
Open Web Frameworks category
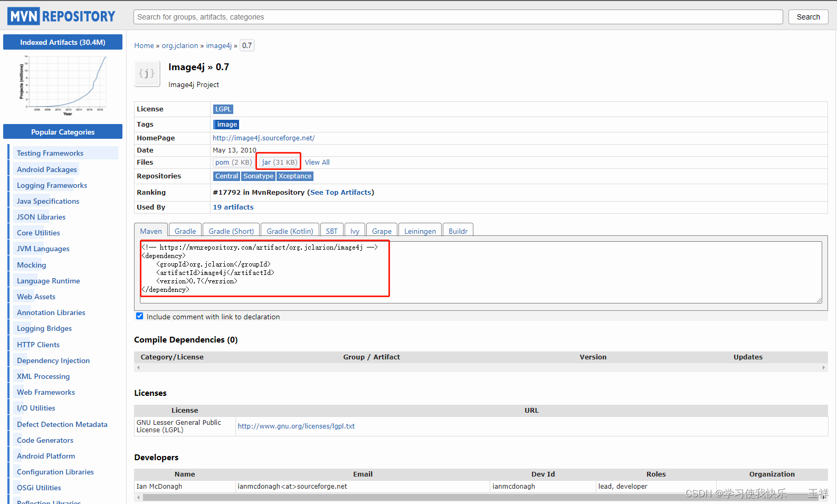coord(46,392)
